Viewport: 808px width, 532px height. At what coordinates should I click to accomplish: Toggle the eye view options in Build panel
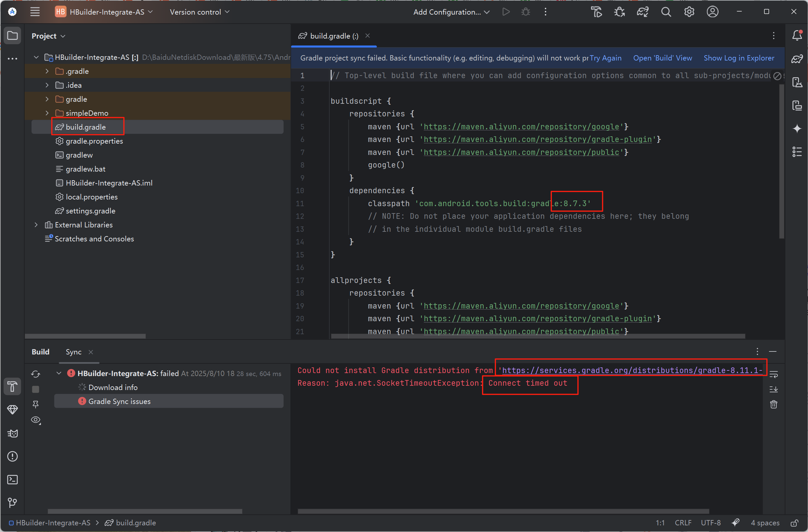(x=36, y=420)
